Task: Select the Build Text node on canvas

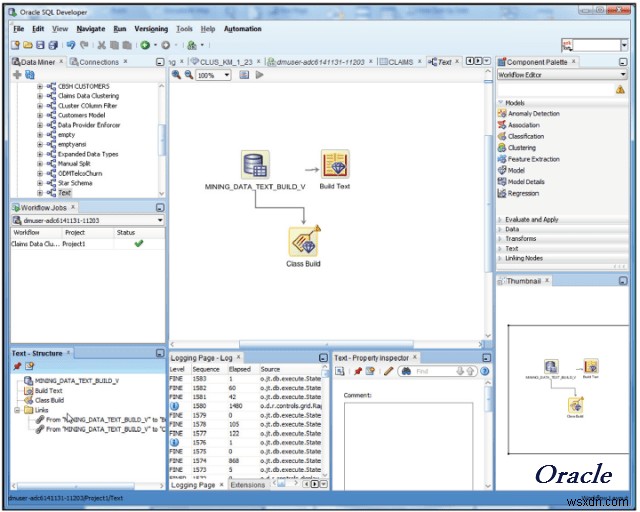Action: click(x=335, y=164)
